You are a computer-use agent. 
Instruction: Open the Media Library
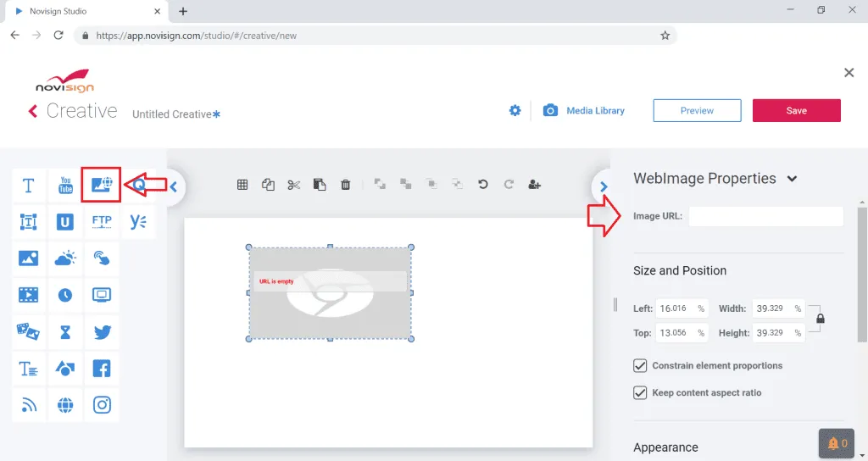click(583, 111)
